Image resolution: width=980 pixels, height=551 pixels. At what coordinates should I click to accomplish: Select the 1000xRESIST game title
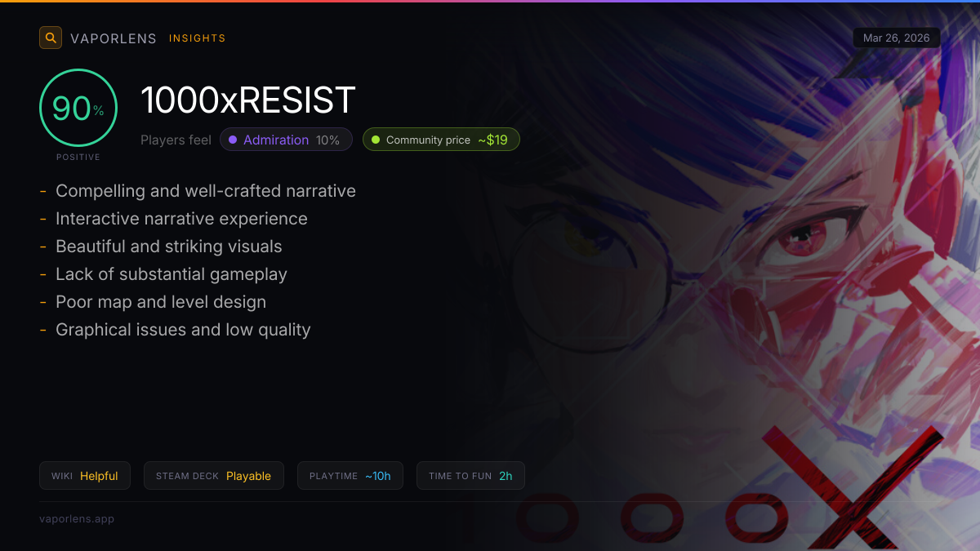(x=248, y=100)
